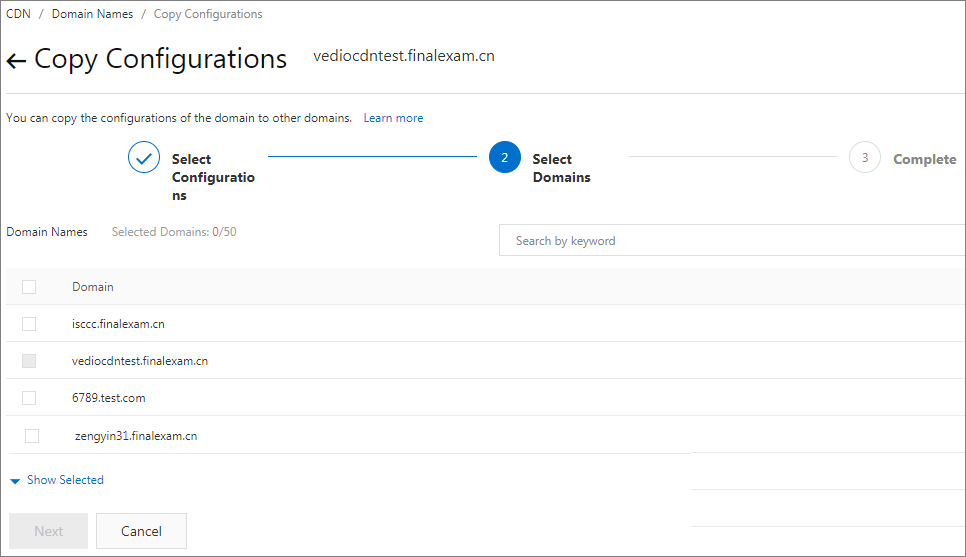Focus the Search by keyword field
Image resolution: width=966 pixels, height=557 pixels.
(732, 240)
